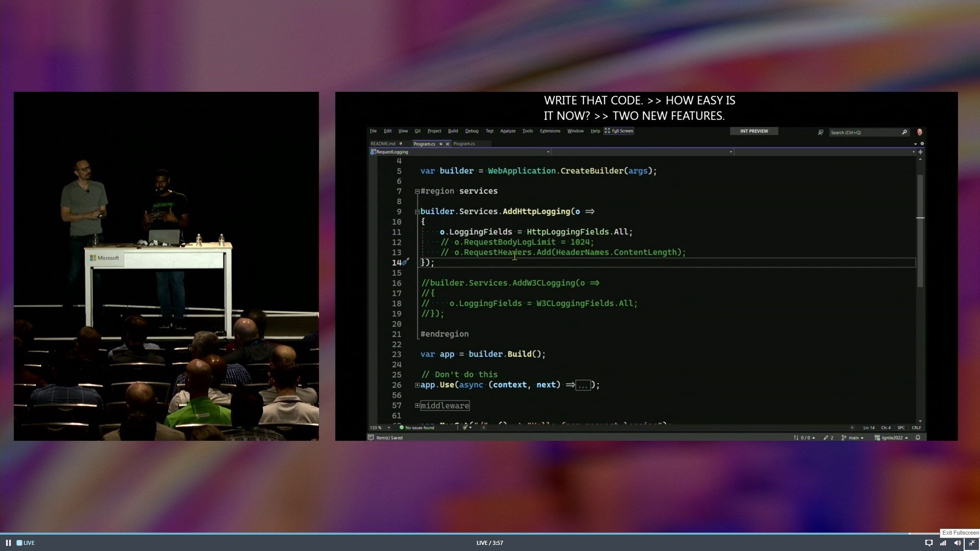The height and width of the screenshot is (551, 980).
Task: Click the vertical editor scrollbar thumb
Action: click(920, 231)
